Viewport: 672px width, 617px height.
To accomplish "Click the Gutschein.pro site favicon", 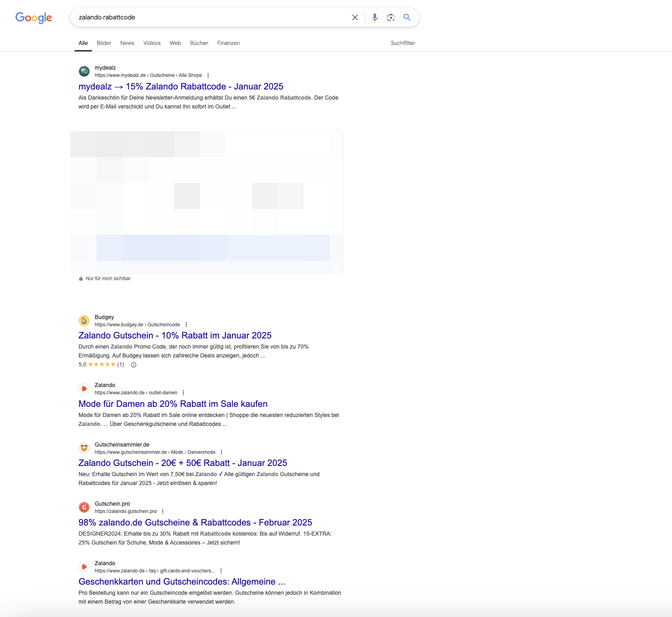I will tap(84, 507).
